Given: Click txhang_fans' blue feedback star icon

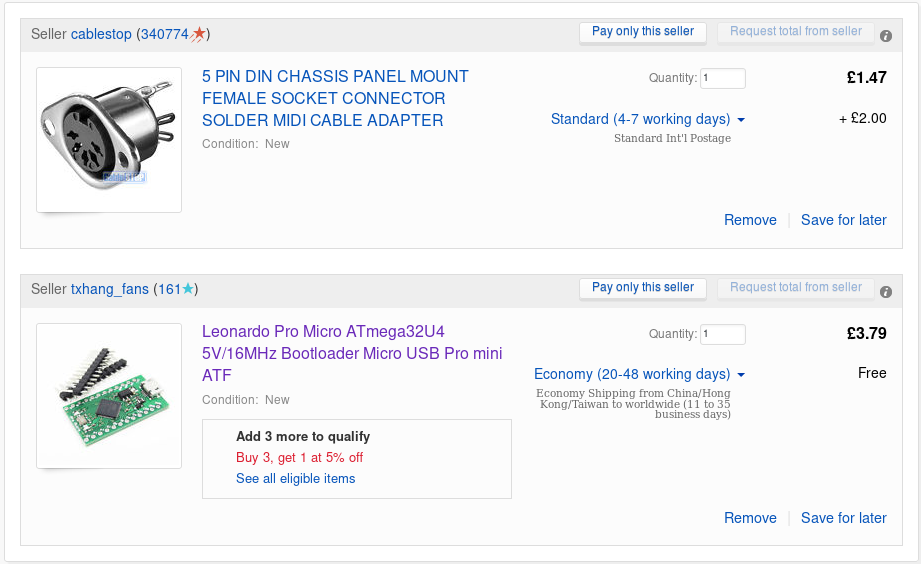Looking at the screenshot, I should click(x=189, y=290).
